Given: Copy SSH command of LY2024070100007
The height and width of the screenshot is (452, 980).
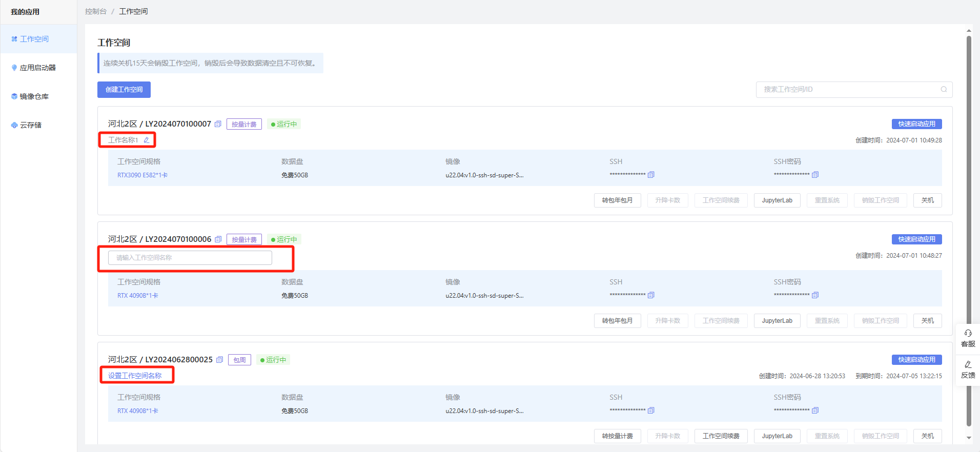Looking at the screenshot, I should point(651,175).
